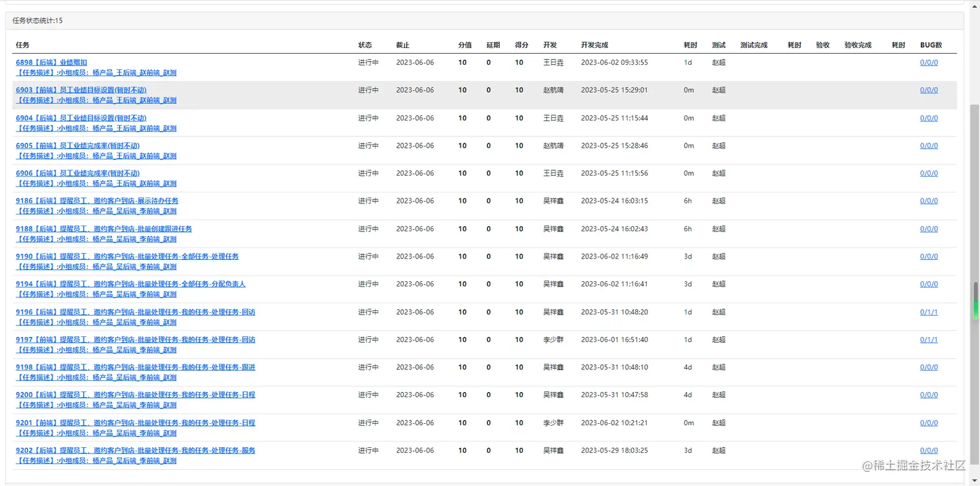Image resolution: width=980 pixels, height=486 pixels.
Task: Open the 0/0/0 BUG count for task 9200
Action: [929, 395]
